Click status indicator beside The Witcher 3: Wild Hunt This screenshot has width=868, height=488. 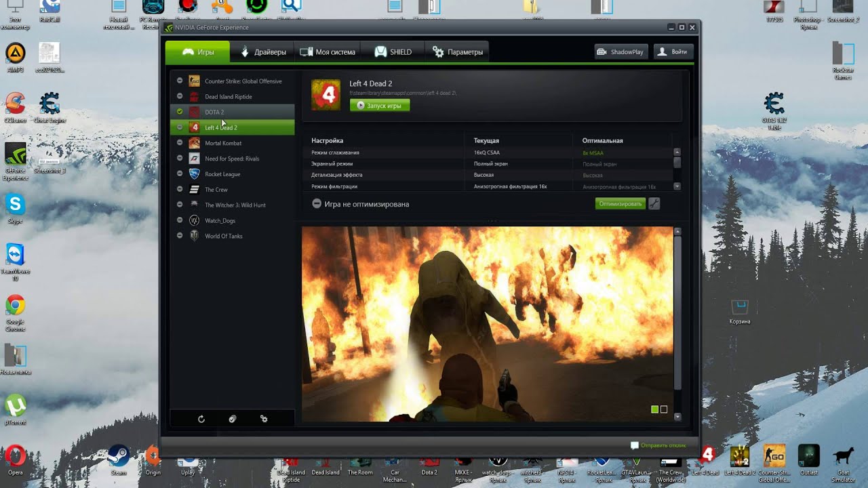[x=180, y=205]
